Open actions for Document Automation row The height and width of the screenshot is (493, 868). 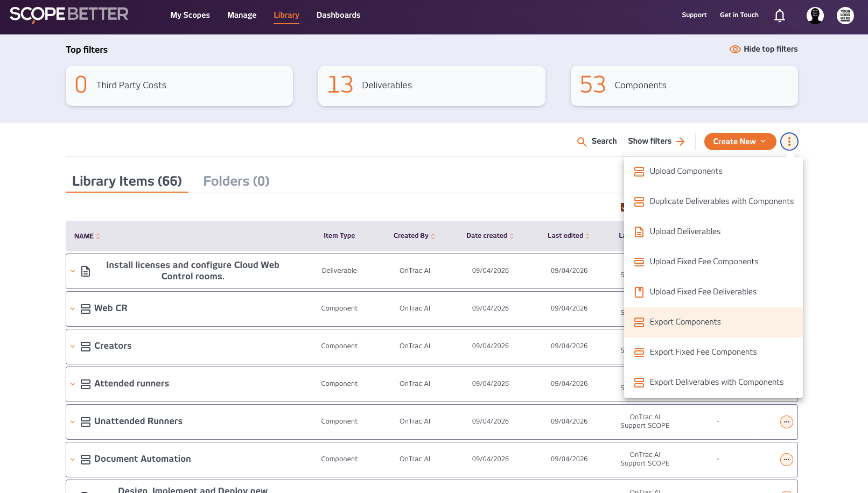pos(786,460)
